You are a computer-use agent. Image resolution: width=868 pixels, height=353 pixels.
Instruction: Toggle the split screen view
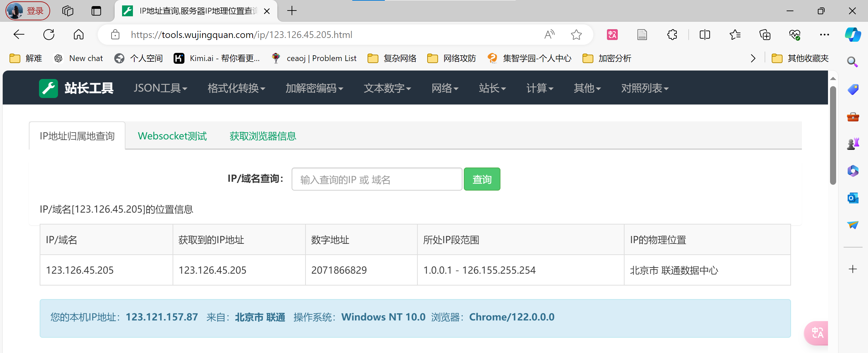coord(705,35)
